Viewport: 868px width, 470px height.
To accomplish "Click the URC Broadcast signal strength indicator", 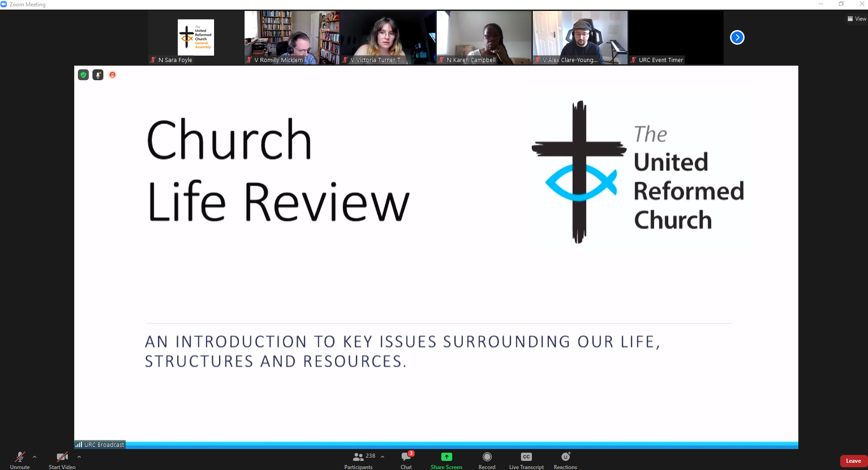I will click(x=79, y=444).
